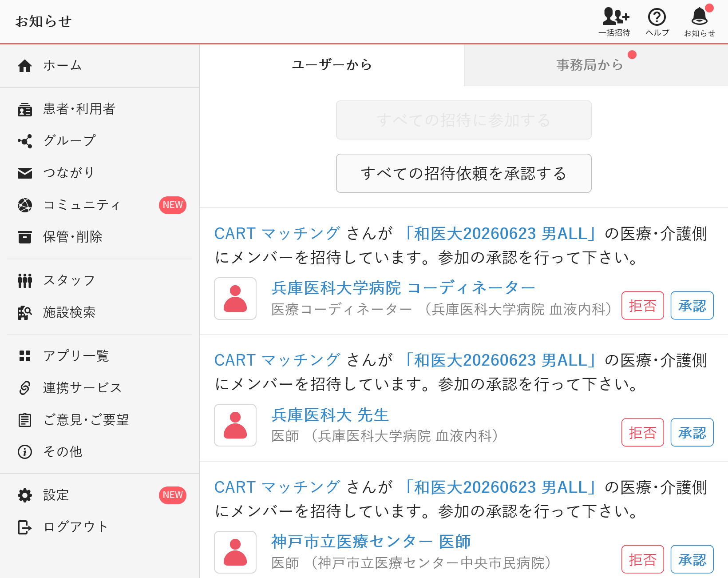Click the コミュニティ globe icon

click(x=25, y=205)
